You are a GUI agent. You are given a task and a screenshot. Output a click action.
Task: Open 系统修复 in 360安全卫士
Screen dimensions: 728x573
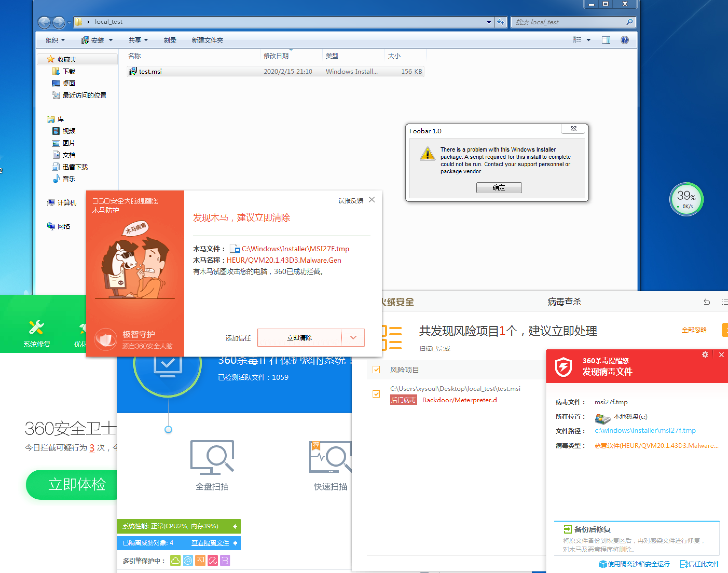[x=37, y=333]
